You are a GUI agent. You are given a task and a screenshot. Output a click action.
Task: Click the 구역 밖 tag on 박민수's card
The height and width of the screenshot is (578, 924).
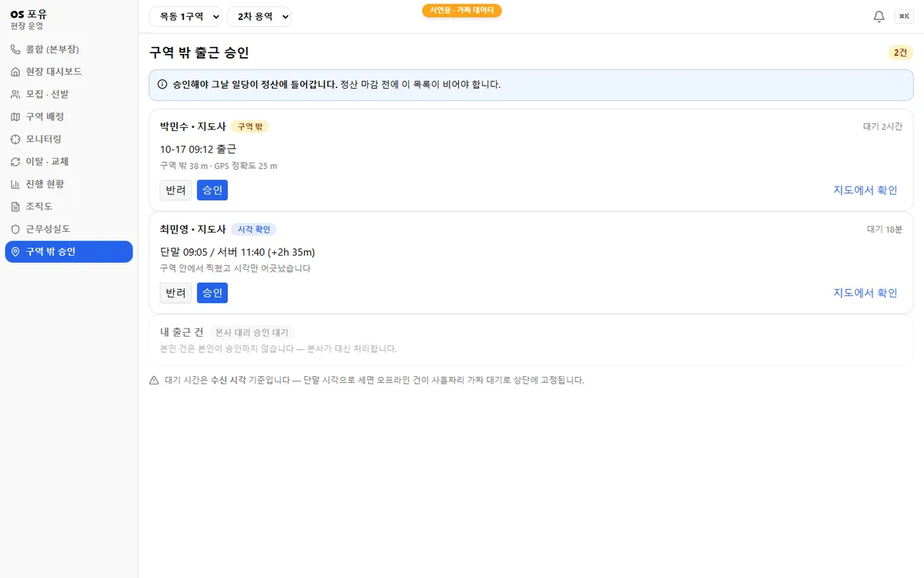click(249, 126)
